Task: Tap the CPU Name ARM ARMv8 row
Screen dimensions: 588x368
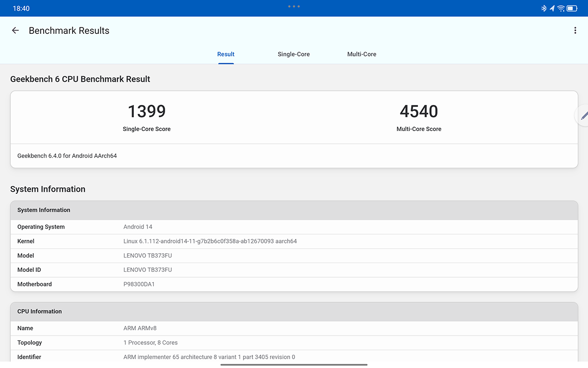Action: click(x=294, y=328)
